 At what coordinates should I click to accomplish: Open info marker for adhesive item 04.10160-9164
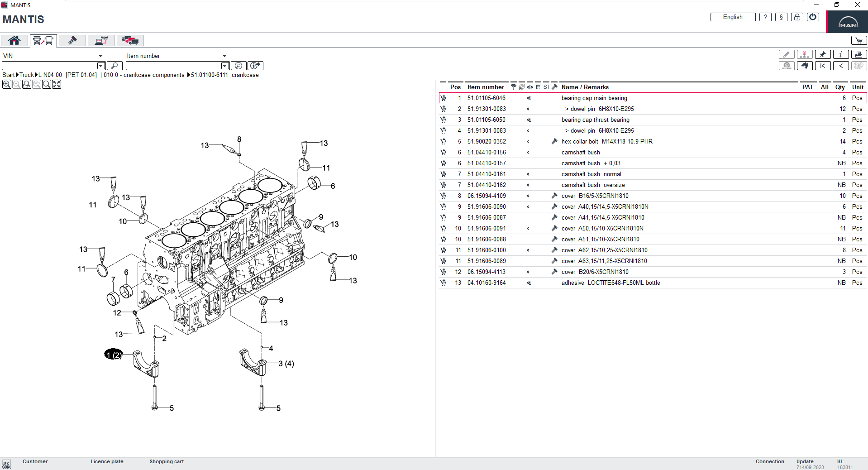529,283
